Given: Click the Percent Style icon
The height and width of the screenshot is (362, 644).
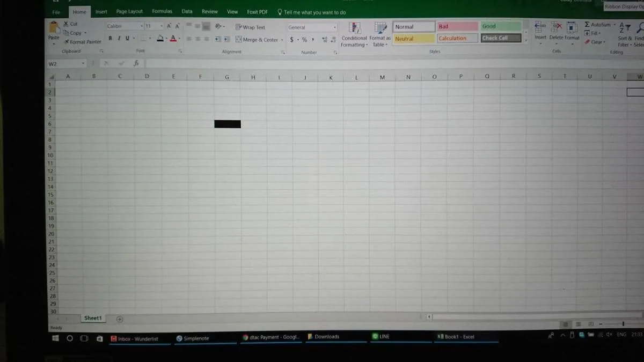Looking at the screenshot, I should click(x=304, y=40).
